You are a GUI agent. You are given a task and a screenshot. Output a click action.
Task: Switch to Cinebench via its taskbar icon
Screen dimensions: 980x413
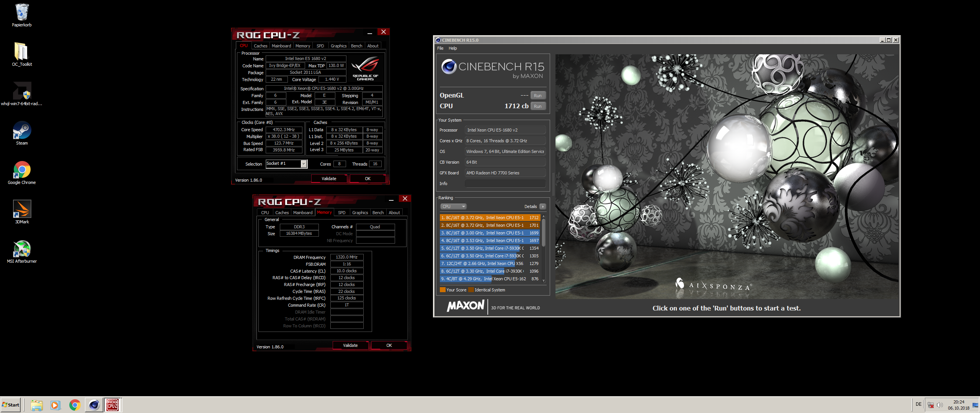(94, 405)
